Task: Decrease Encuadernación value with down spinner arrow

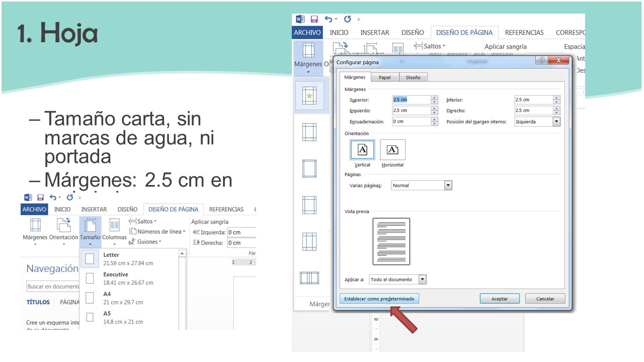Action: pyautogui.click(x=435, y=124)
